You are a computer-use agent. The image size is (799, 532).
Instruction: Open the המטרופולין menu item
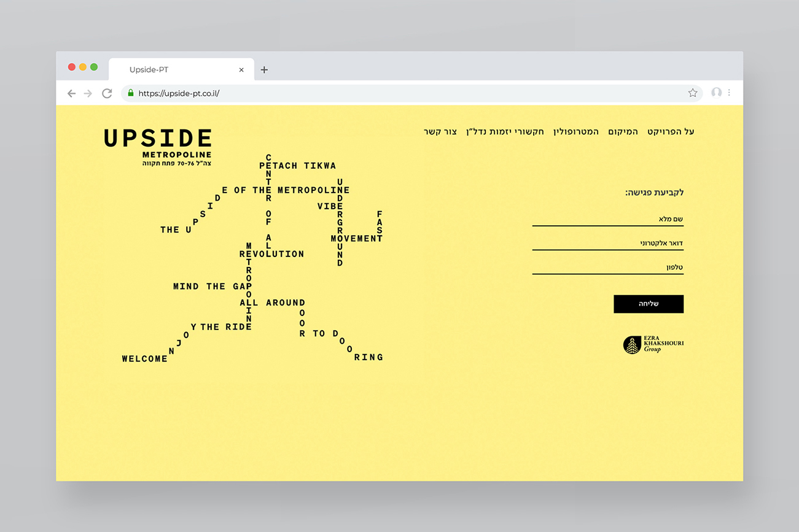[575, 131]
